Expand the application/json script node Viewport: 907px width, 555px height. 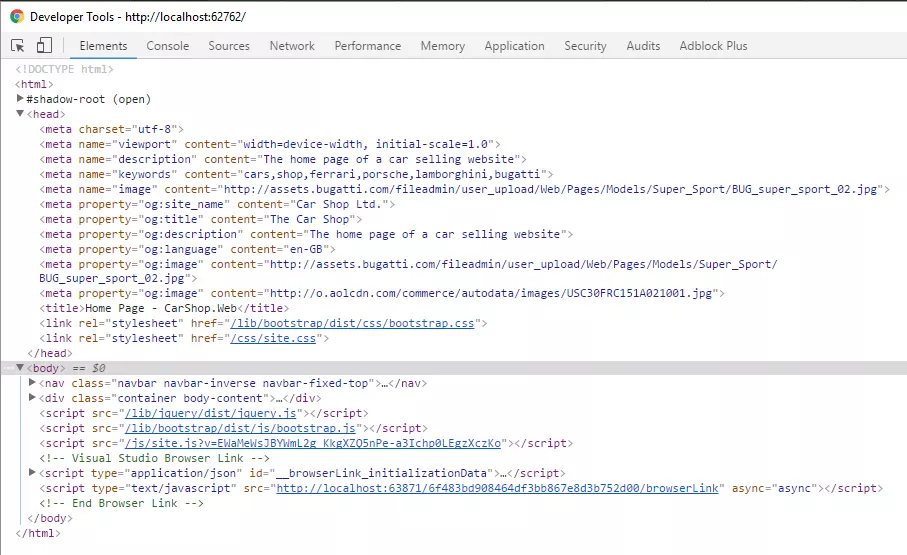coord(33,473)
